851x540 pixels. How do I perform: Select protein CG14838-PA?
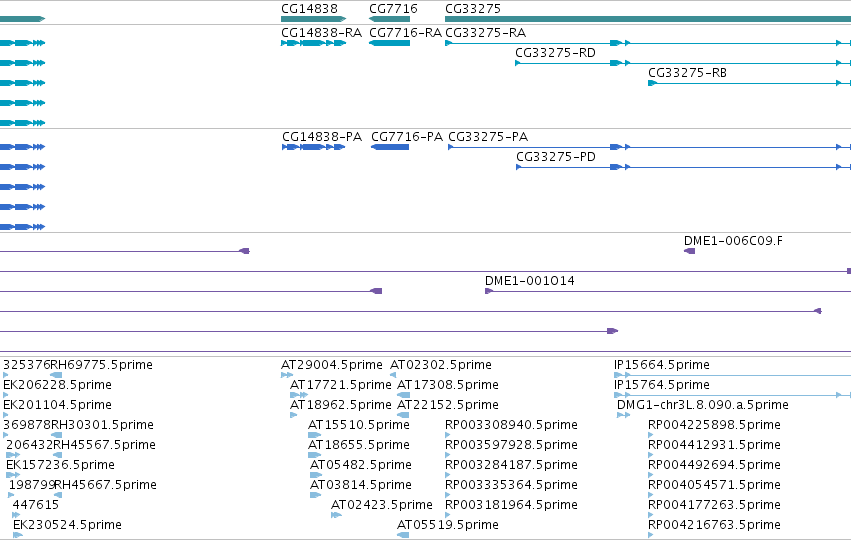[x=314, y=147]
